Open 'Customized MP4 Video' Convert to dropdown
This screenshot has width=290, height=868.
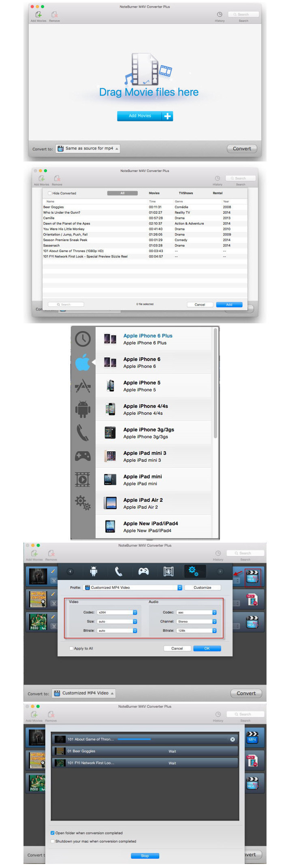point(84,693)
